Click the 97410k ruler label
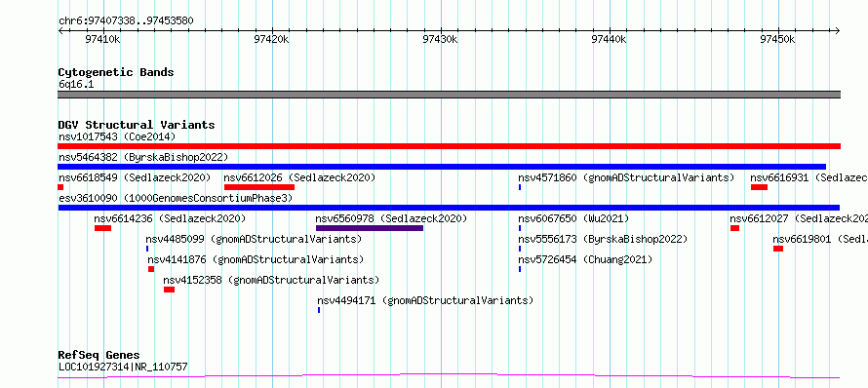Screen dimensions: 868x388 103,39
